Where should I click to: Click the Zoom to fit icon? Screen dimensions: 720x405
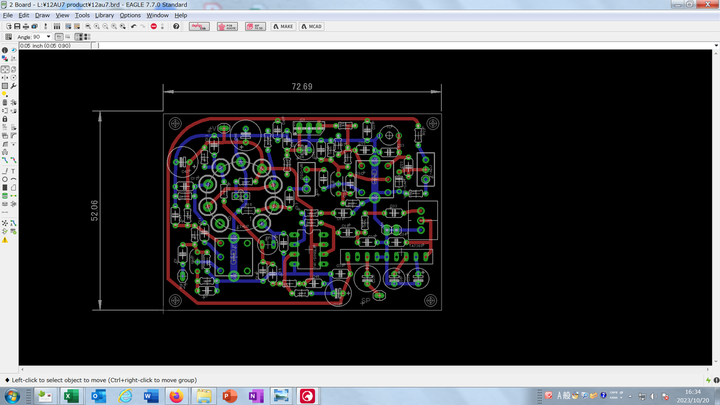click(88, 26)
